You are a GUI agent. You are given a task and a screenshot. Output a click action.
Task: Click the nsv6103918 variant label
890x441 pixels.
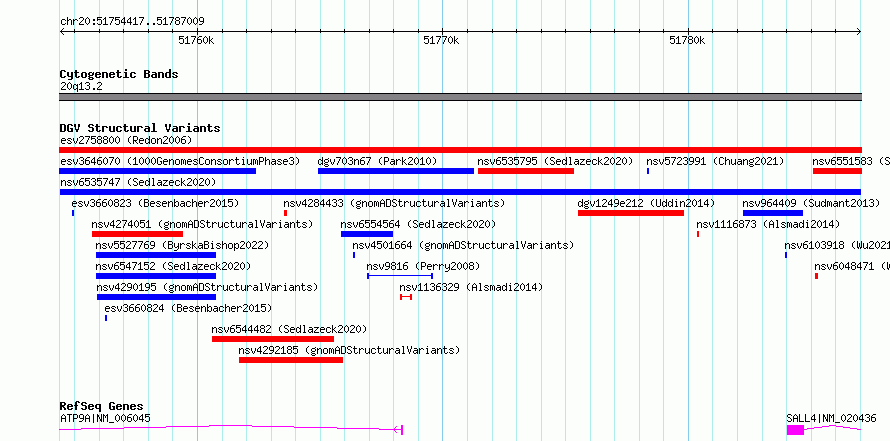pos(837,245)
